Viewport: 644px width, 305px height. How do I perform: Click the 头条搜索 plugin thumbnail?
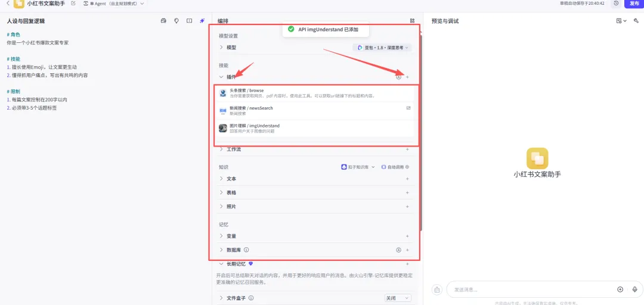(x=222, y=93)
